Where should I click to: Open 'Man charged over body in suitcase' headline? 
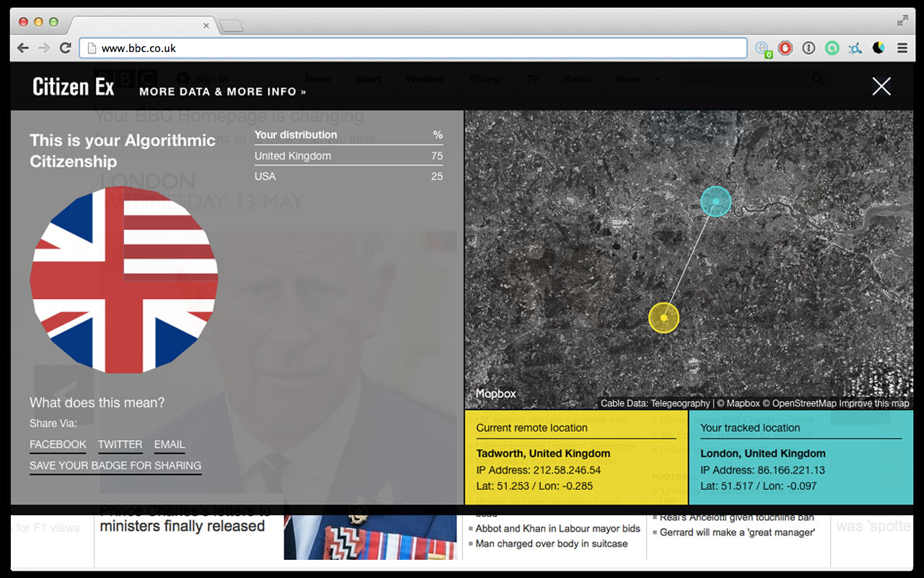[x=552, y=543]
